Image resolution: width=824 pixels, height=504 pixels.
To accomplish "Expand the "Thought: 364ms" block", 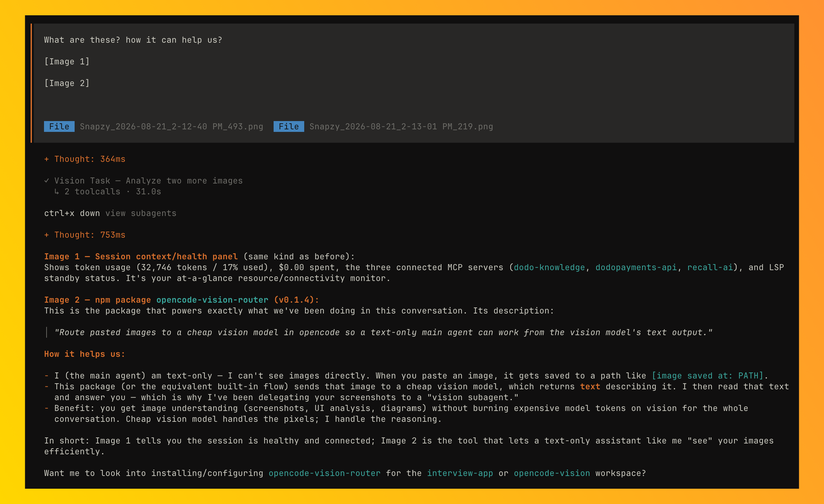I will [85, 159].
